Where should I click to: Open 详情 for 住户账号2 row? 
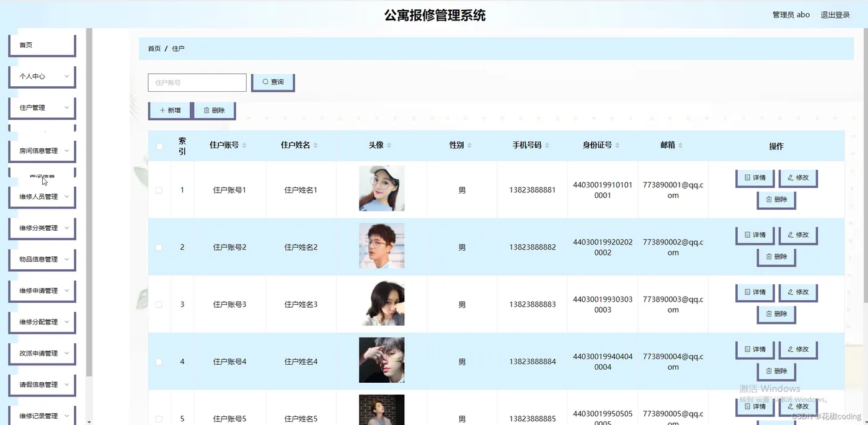[755, 235]
